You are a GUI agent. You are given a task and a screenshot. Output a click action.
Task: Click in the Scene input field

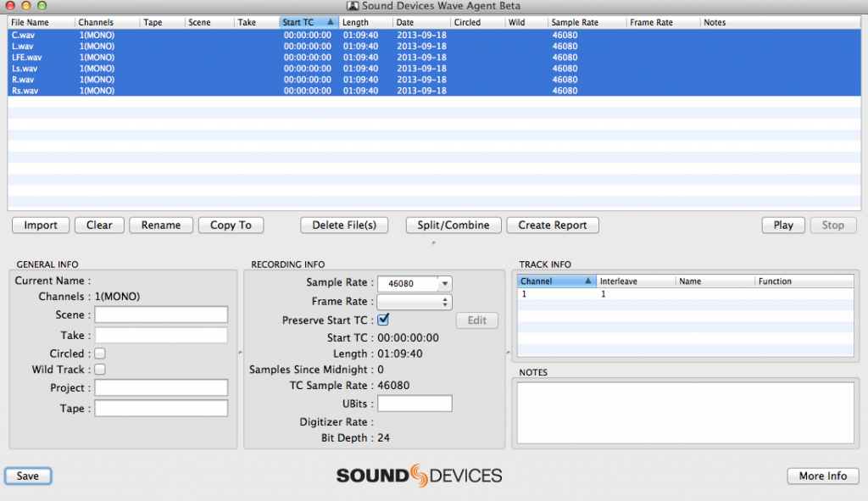pyautogui.click(x=161, y=315)
